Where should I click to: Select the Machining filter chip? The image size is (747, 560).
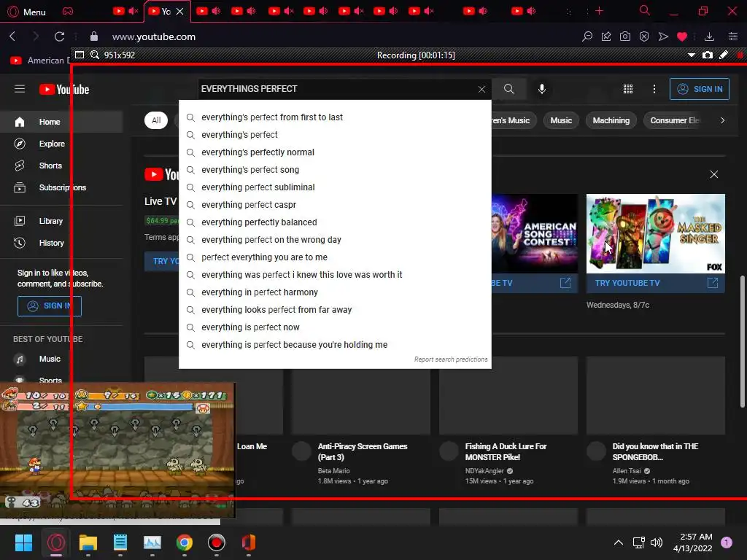click(x=611, y=120)
